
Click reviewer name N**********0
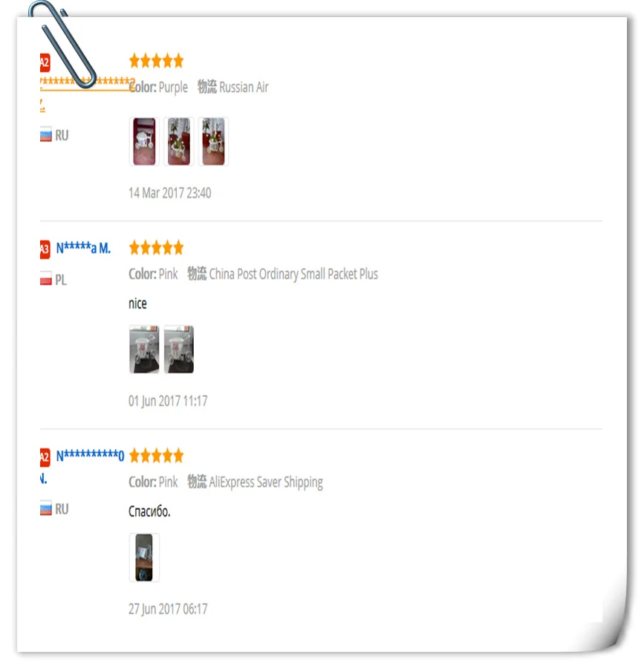[x=90, y=456]
